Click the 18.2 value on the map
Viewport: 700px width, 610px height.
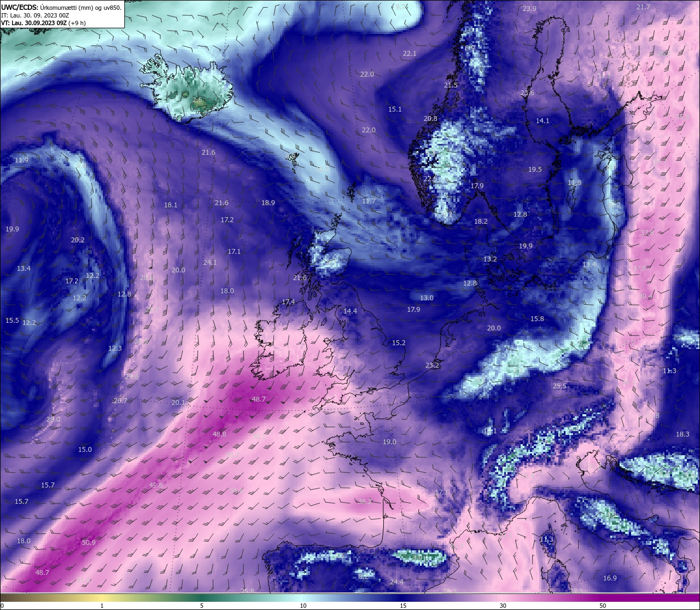(481, 222)
